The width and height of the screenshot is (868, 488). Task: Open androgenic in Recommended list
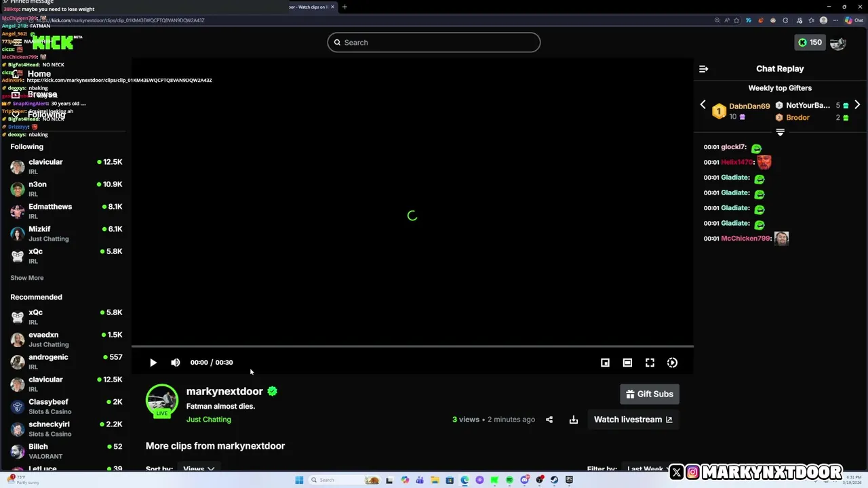tap(66, 361)
